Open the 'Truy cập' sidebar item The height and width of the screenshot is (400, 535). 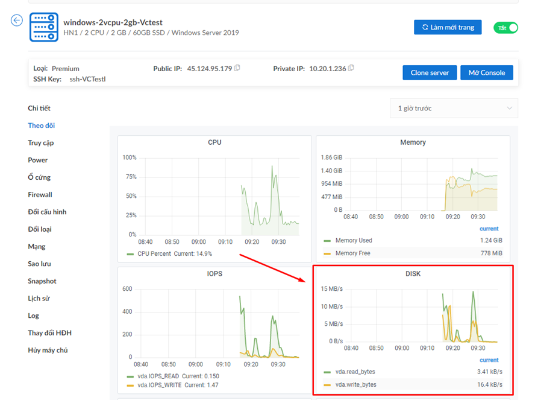point(41,143)
